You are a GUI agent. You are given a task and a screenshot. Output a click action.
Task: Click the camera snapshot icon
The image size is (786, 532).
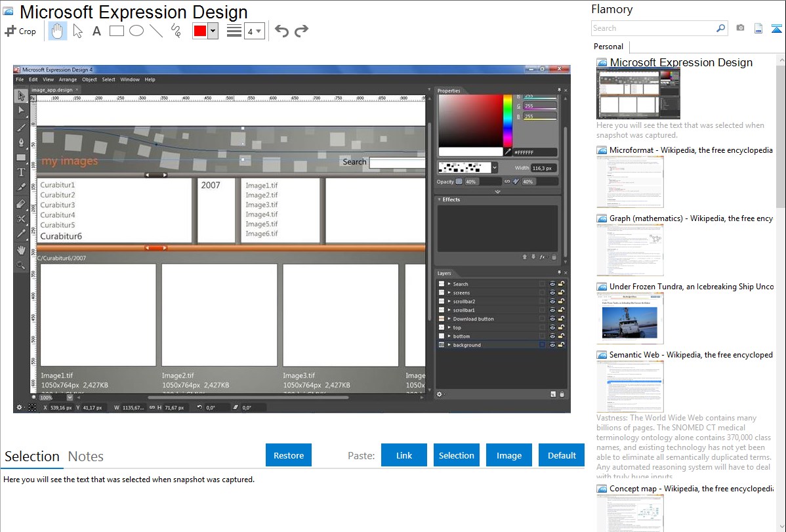coord(740,28)
